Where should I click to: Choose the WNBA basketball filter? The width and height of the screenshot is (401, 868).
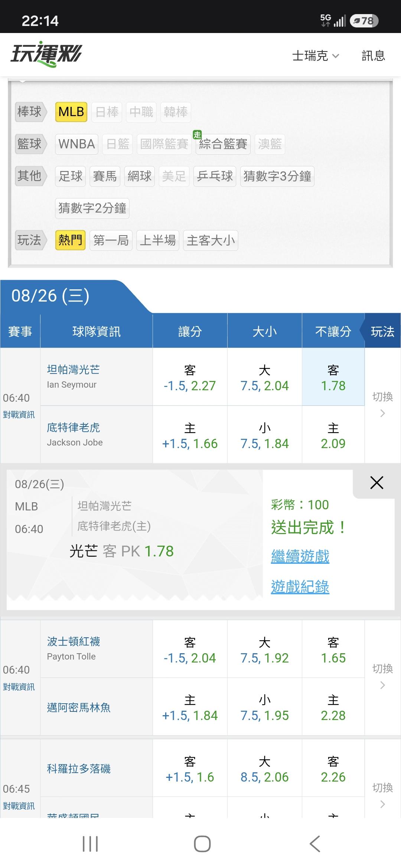77,144
